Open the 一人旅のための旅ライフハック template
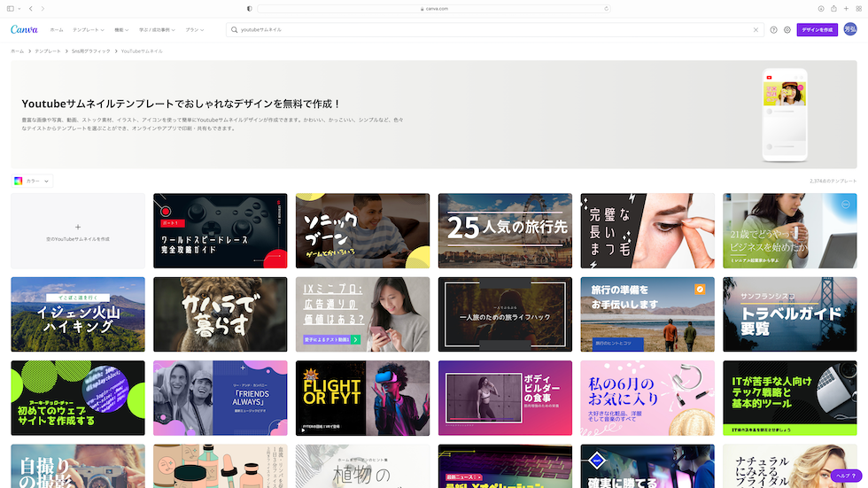The height and width of the screenshot is (488, 868). (505, 314)
